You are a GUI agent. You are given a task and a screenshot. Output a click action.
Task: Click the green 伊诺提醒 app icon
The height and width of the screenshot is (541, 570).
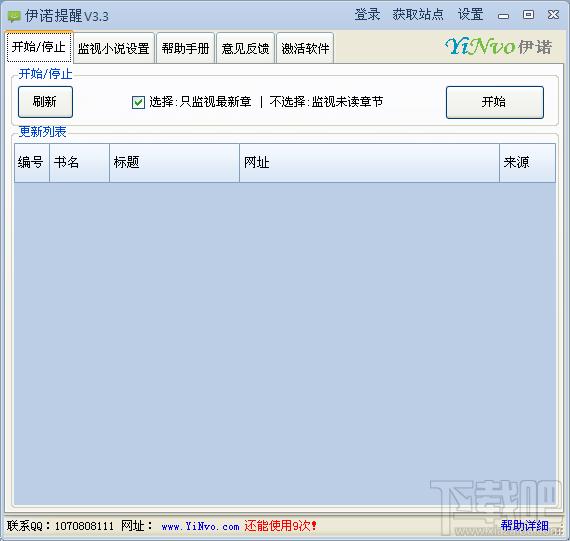tap(14, 16)
